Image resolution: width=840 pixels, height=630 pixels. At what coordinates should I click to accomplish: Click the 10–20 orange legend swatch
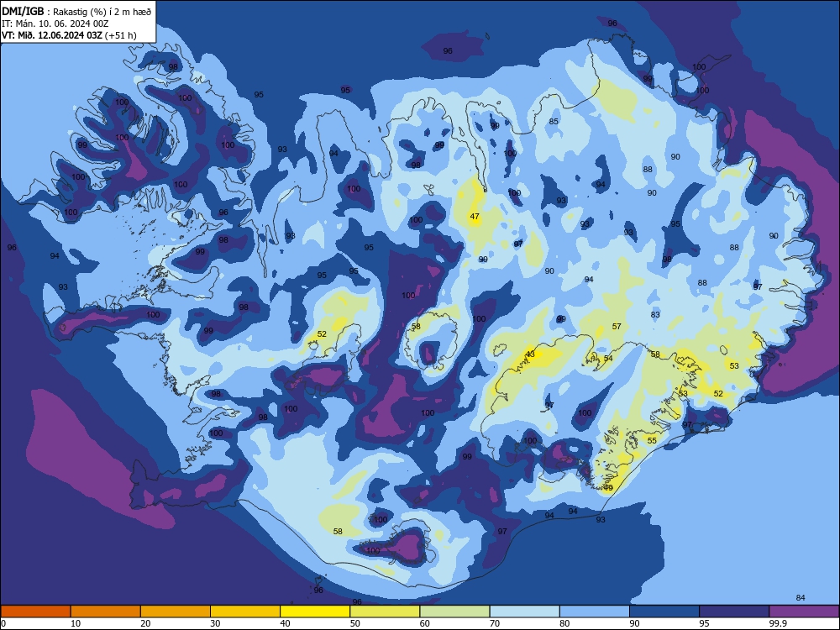click(106, 612)
